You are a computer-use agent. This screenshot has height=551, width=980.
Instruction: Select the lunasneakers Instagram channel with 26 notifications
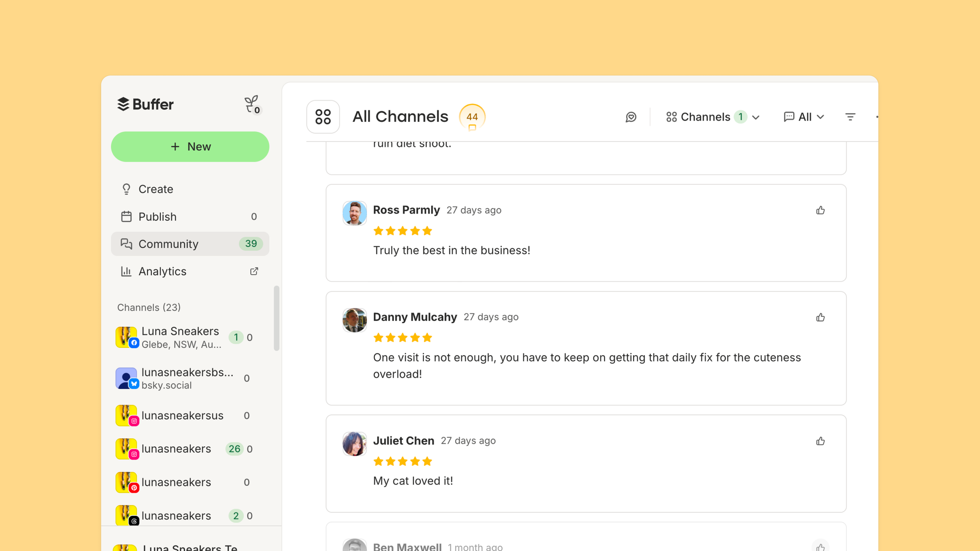[176, 449]
